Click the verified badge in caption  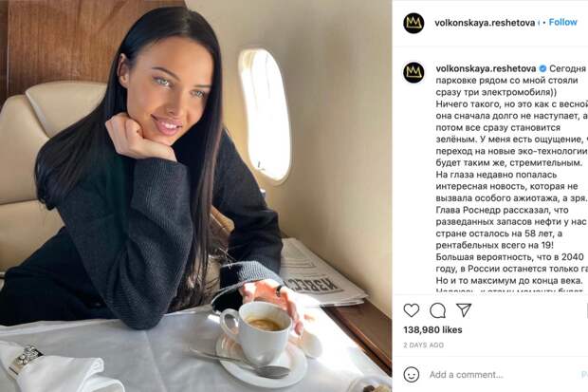point(542,68)
